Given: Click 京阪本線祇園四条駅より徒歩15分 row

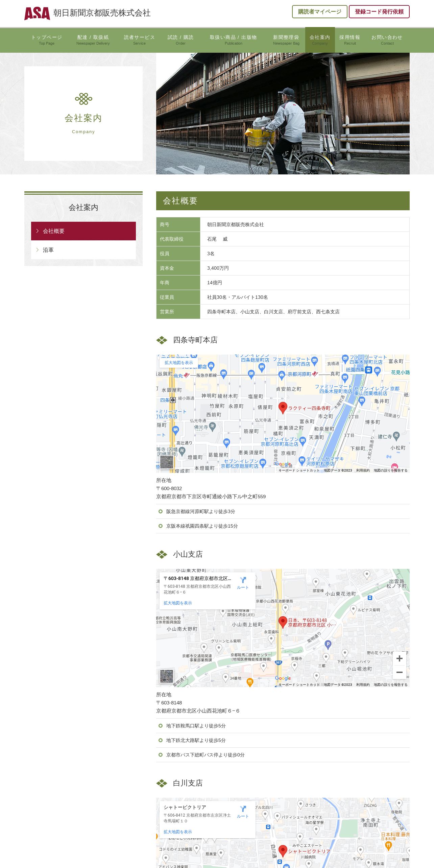Looking at the screenshot, I should 283,526.
